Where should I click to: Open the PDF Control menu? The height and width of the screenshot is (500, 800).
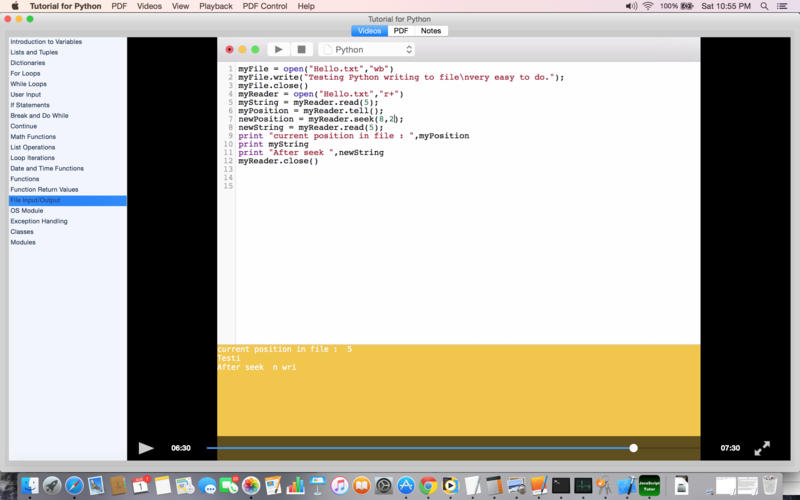tap(265, 6)
